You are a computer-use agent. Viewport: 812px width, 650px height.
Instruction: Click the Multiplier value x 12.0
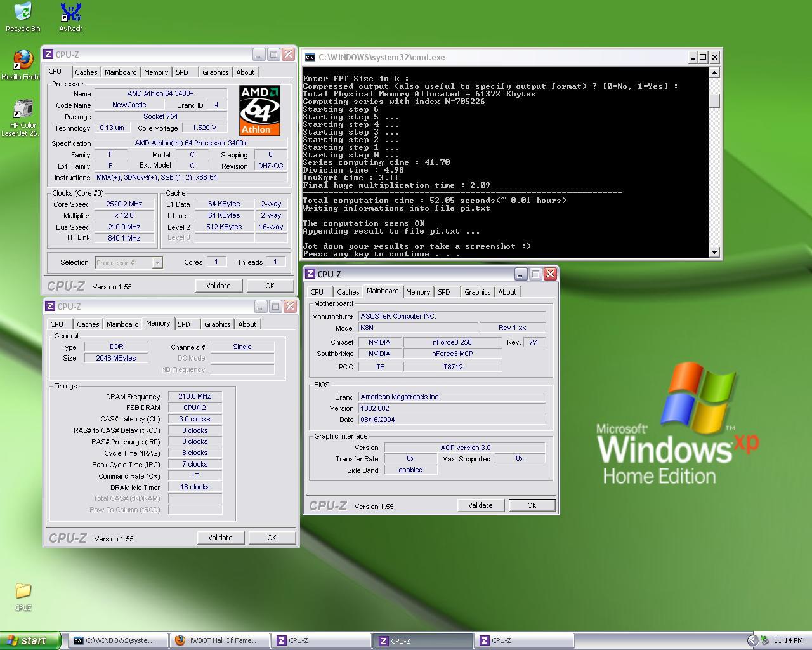coord(125,216)
